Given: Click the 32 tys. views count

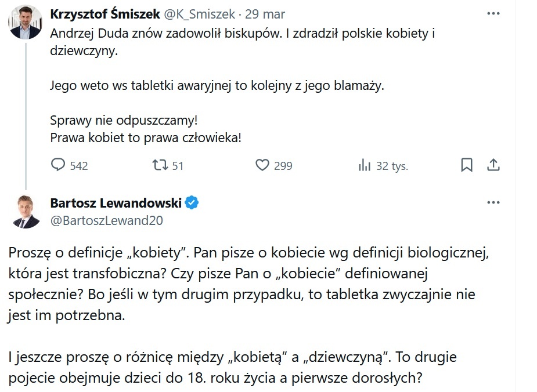Looking at the screenshot, I should click(x=392, y=166).
